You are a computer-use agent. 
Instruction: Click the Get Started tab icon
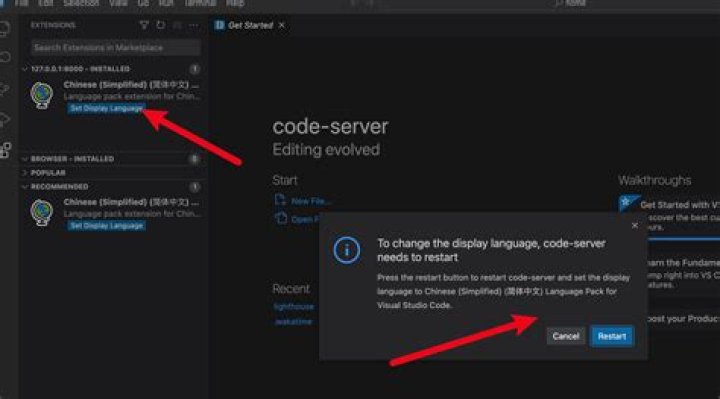click(x=219, y=25)
